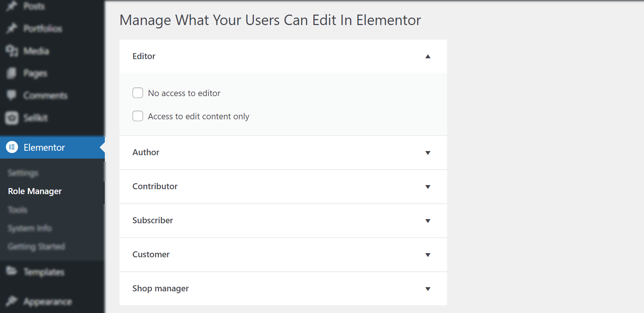
Task: Click the Posts pin icon
Action: 12,6
